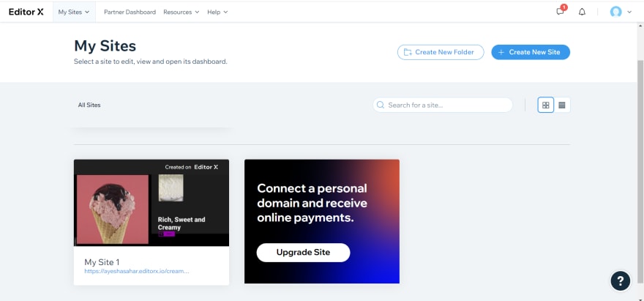Click the Editor X logo
Screen dimensions: 644x301
(x=26, y=12)
